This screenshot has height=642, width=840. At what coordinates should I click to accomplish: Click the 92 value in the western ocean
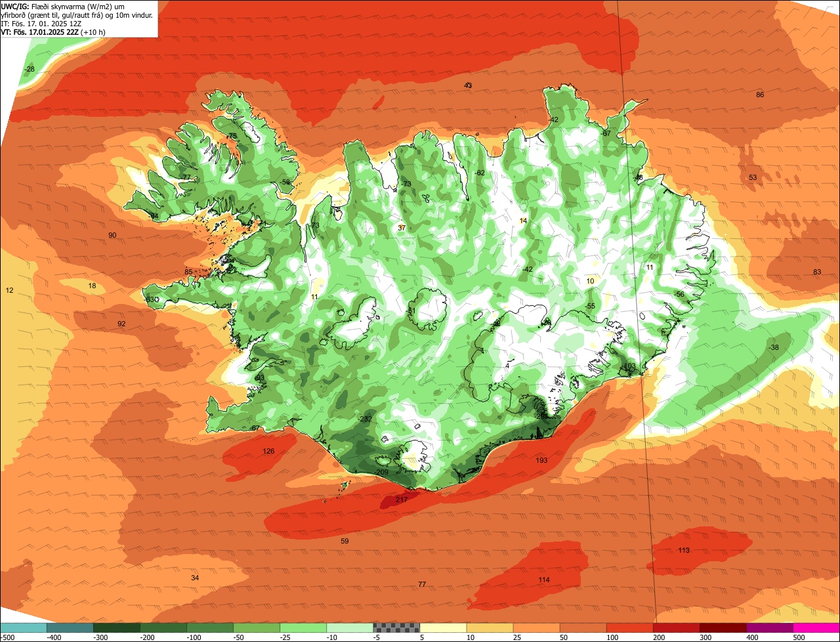click(121, 324)
